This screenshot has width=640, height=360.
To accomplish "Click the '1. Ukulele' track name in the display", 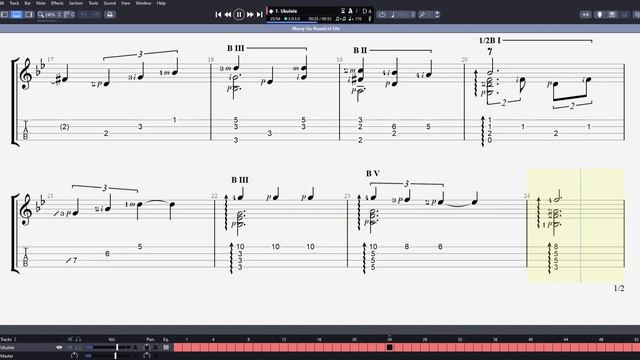I will click(286, 11).
